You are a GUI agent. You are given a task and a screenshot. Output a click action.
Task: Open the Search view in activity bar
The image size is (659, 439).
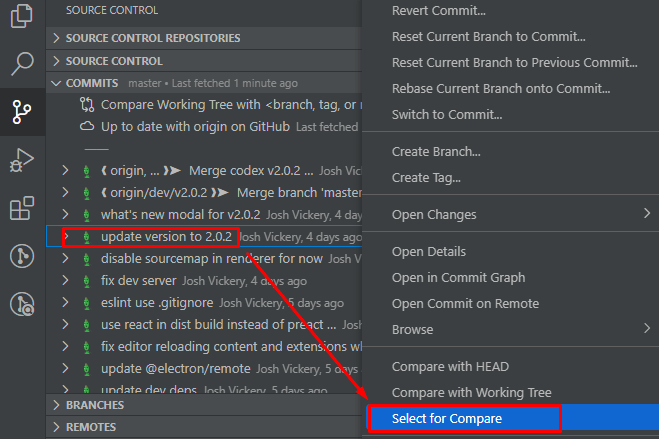[22, 64]
